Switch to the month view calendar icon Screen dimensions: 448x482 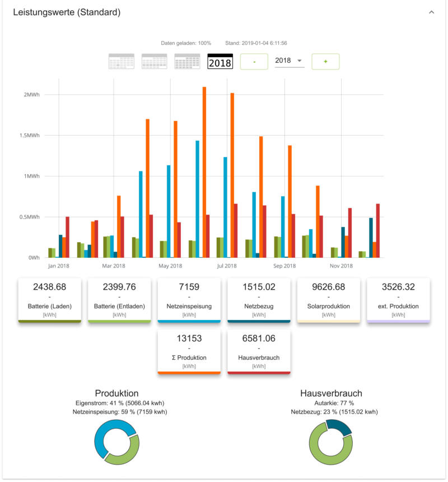pos(187,61)
